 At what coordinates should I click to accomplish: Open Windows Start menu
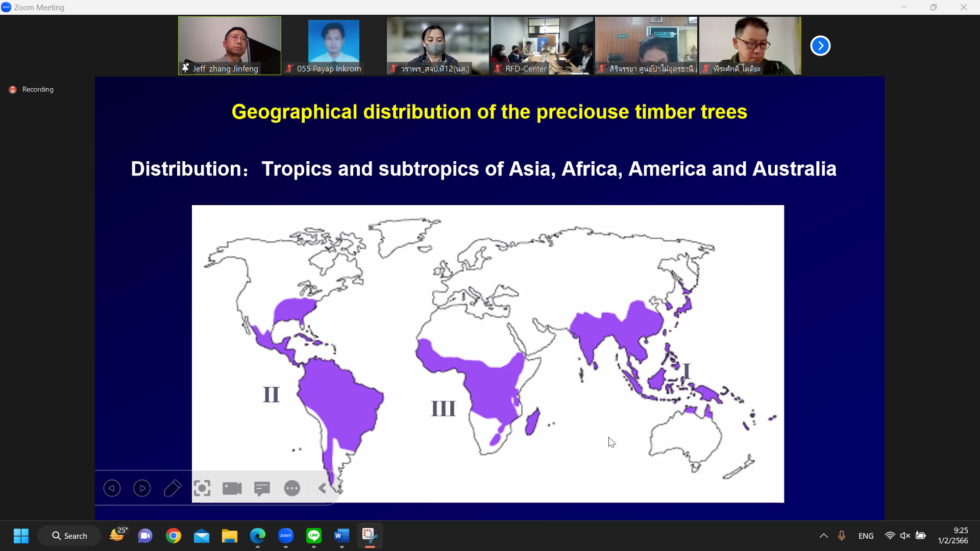click(x=21, y=536)
